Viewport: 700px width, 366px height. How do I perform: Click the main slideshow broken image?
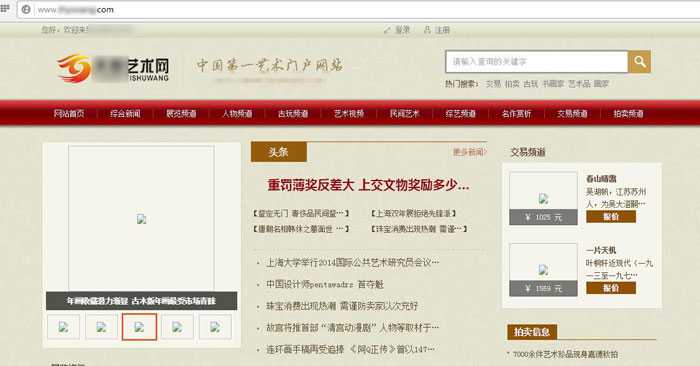141,219
